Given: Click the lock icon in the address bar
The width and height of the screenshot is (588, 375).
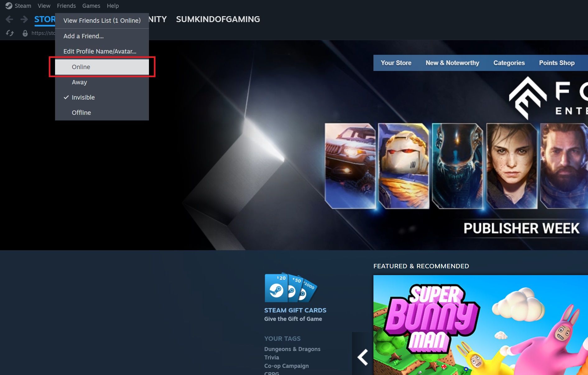Looking at the screenshot, I should (x=25, y=33).
